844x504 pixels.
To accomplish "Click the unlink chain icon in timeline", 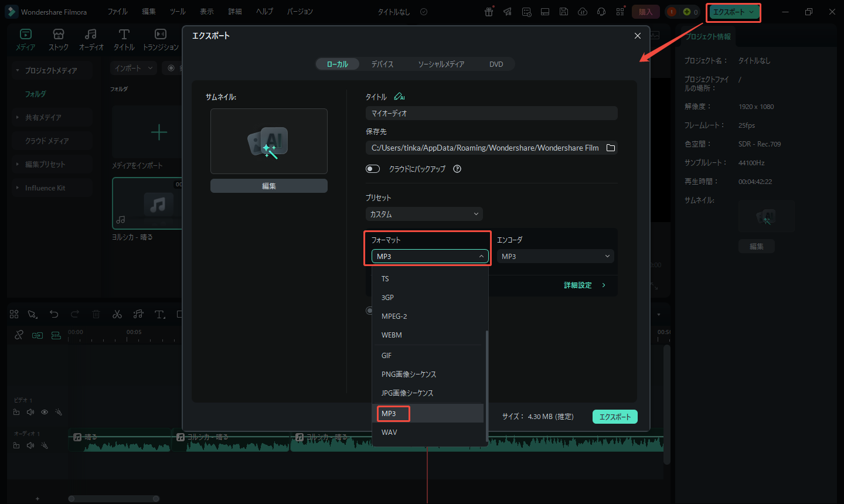I will coord(19,335).
